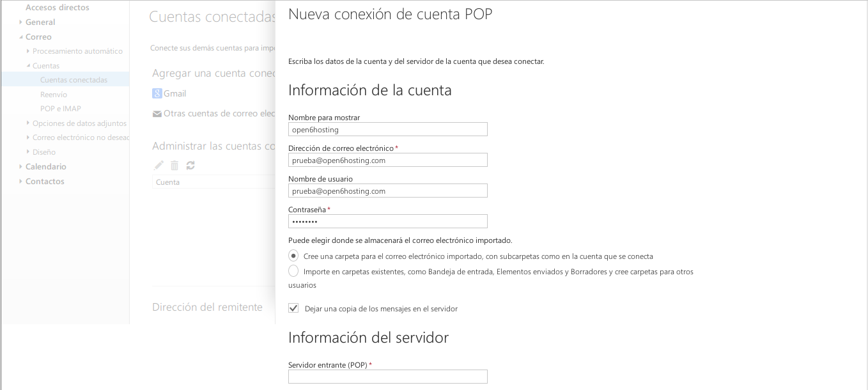Expand the Calendario section
The image size is (868, 390).
tap(21, 167)
